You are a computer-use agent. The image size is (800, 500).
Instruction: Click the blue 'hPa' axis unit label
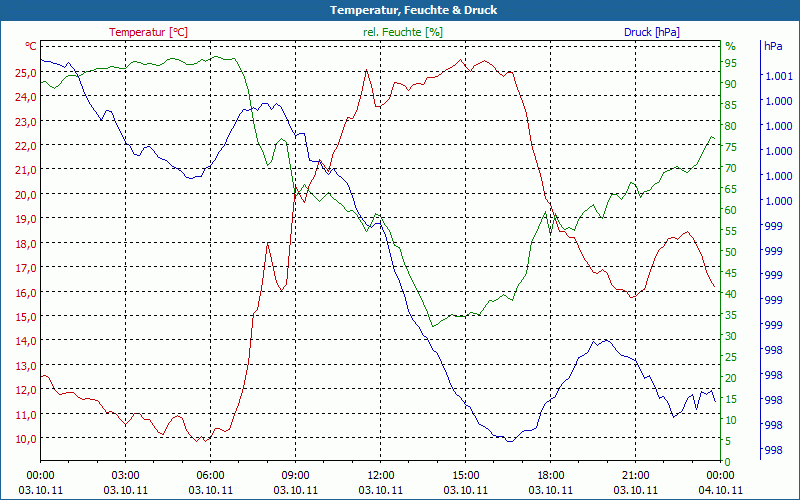coord(773,46)
